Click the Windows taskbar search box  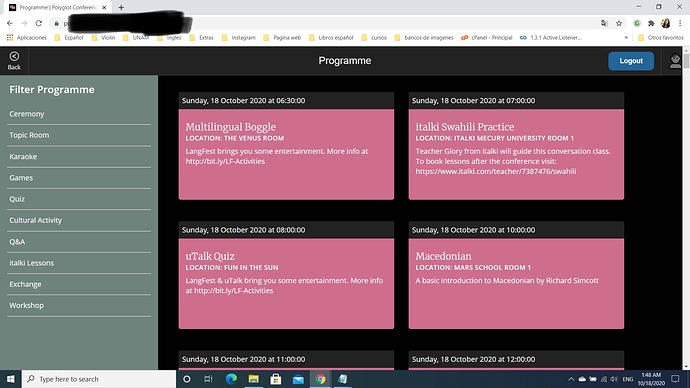(99, 379)
